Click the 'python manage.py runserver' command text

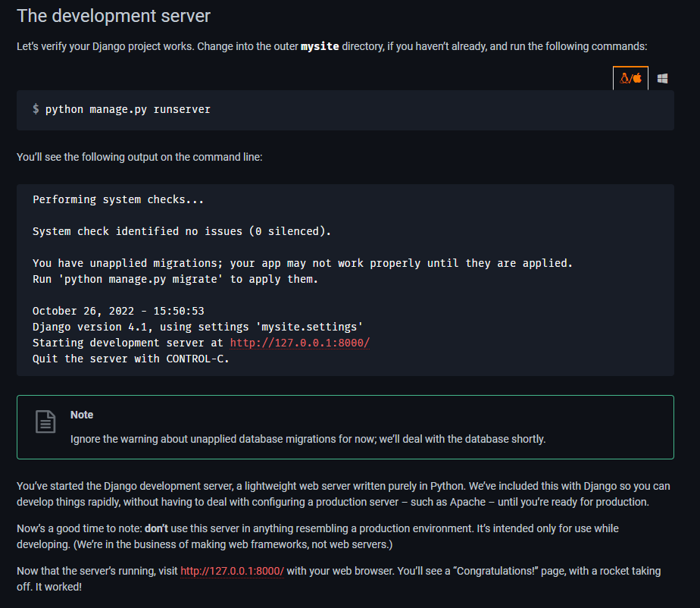128,109
